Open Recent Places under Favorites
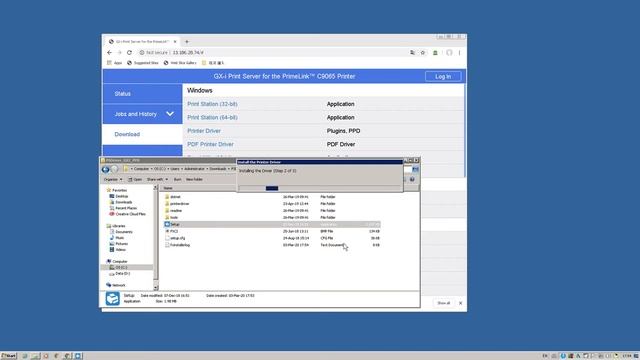The height and width of the screenshot is (360, 640). pos(126,208)
